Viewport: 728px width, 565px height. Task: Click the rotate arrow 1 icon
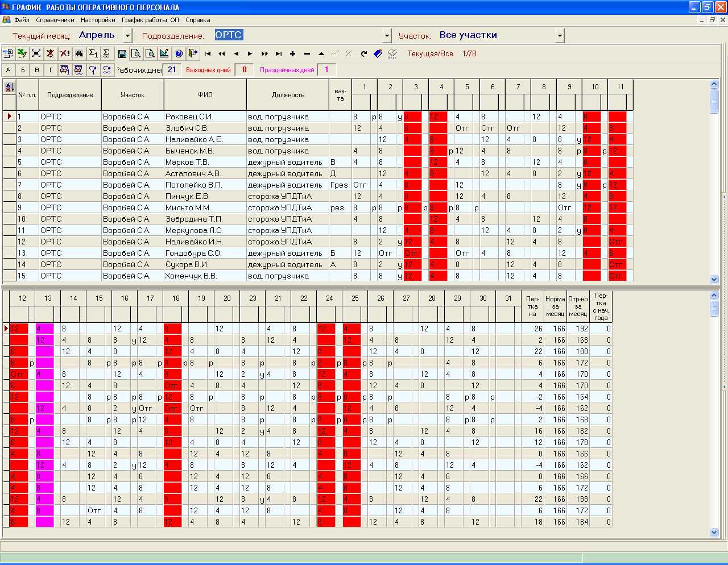[x=93, y=70]
